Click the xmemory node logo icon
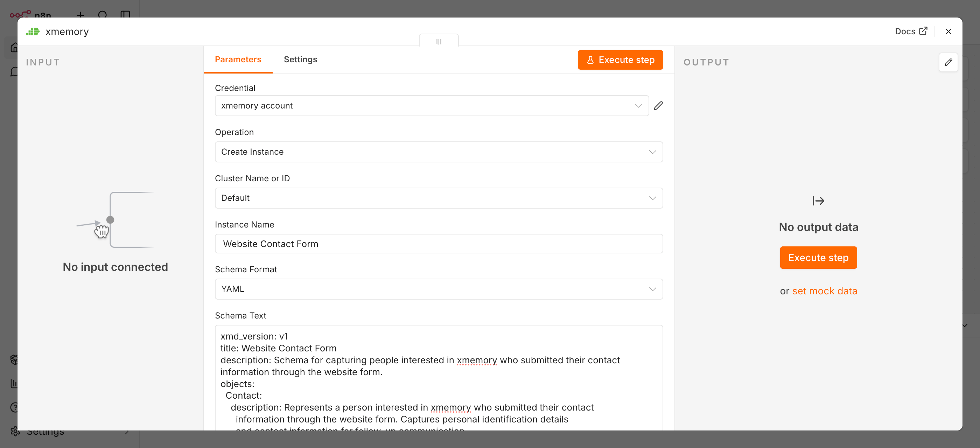980x448 pixels. 33,31
